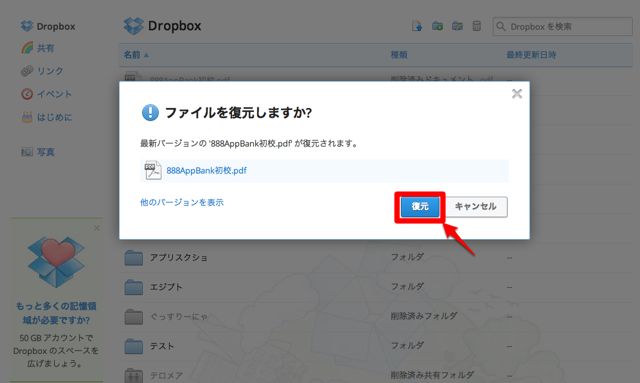Open the エジプト folder
Image resolution: width=640 pixels, height=383 pixels.
coord(166,287)
